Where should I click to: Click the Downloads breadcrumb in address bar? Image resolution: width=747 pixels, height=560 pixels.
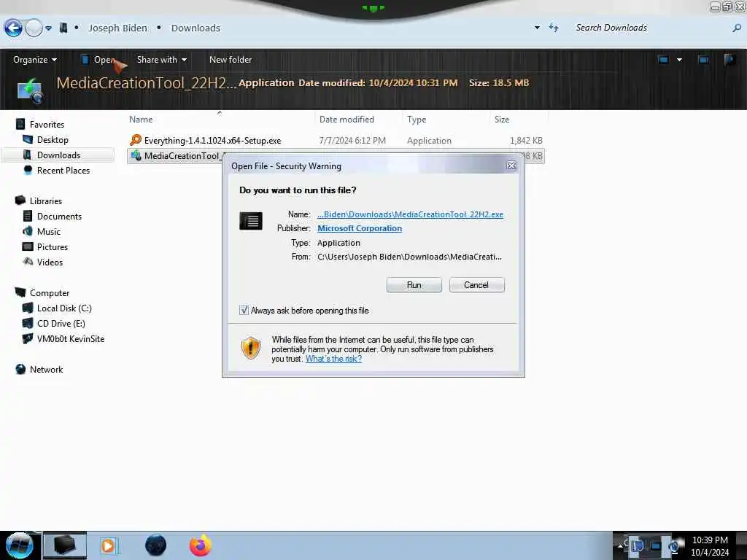196,28
